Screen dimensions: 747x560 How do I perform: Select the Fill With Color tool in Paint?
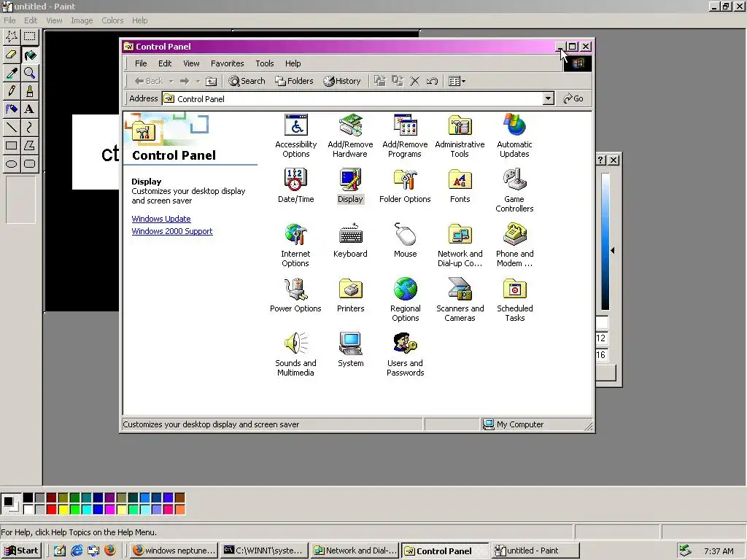coord(29,55)
